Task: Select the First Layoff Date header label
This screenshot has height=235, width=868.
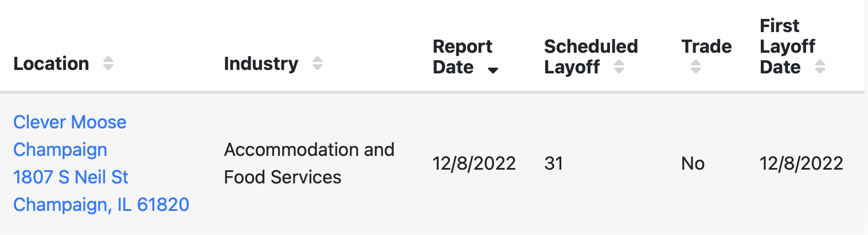Action: 788,46
